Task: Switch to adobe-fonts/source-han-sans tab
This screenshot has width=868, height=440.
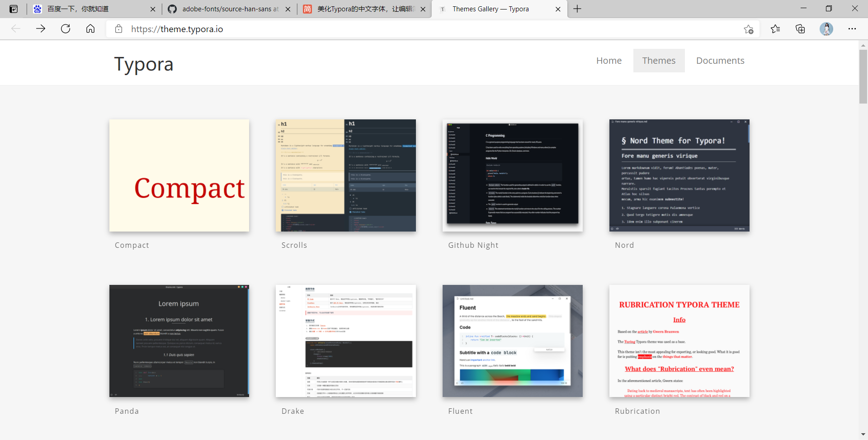Action: [229, 9]
